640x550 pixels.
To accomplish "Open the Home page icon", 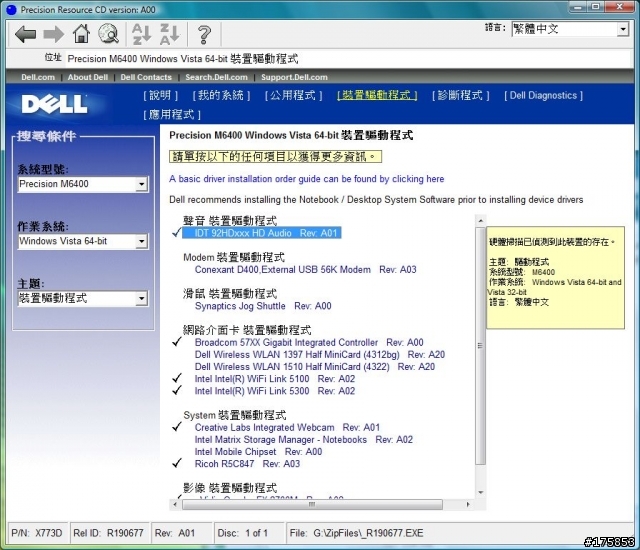I will click(81, 33).
